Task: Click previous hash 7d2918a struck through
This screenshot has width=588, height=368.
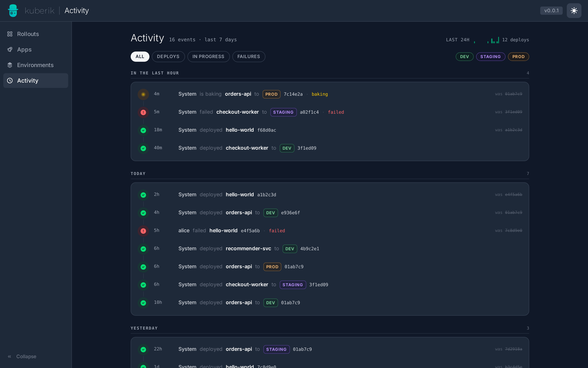Action: point(513,349)
